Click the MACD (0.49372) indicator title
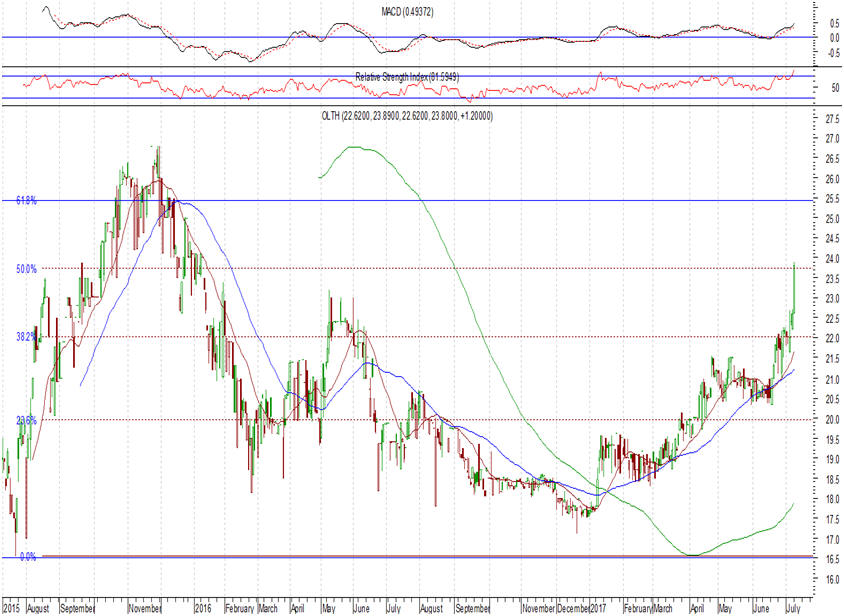This screenshot has height=616, width=844. 407,12
